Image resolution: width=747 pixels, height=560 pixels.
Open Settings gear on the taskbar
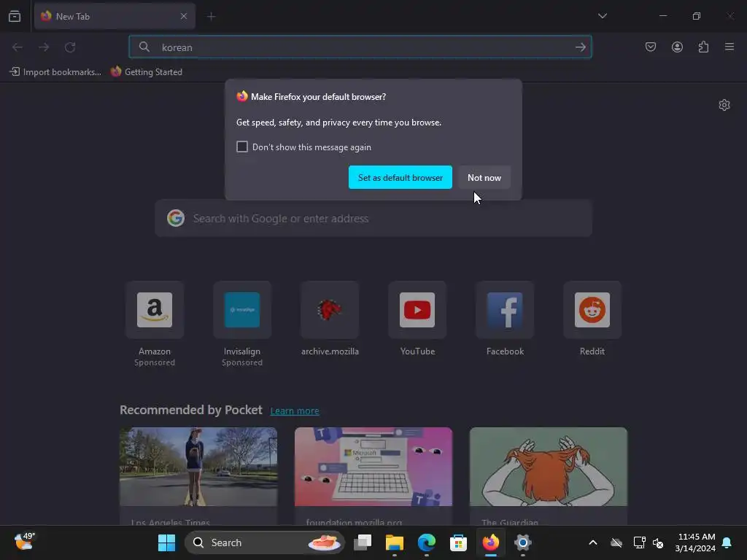(x=522, y=542)
